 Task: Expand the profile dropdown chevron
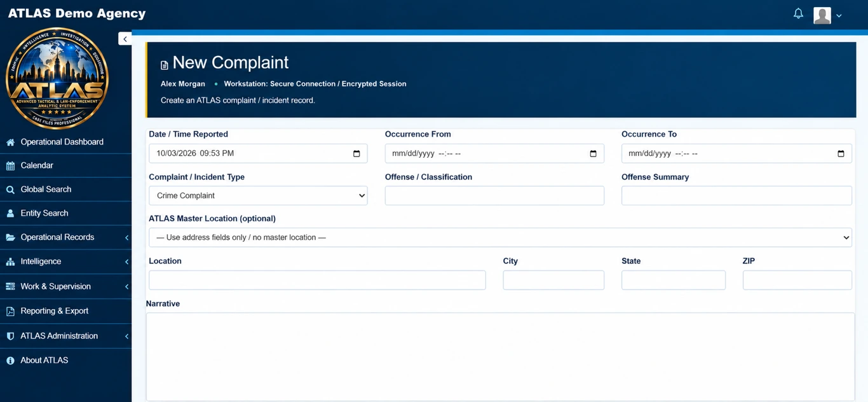pyautogui.click(x=839, y=16)
